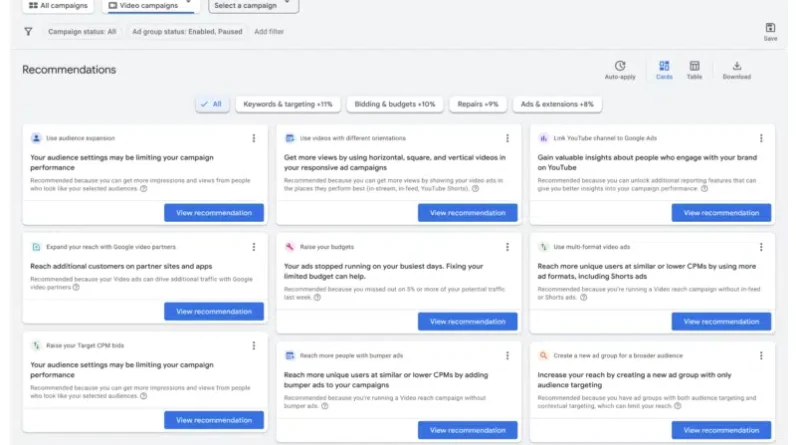Open help for the Target CPM bids reason
Image resolution: width=796 pixels, height=445 pixels.
[x=144, y=396]
